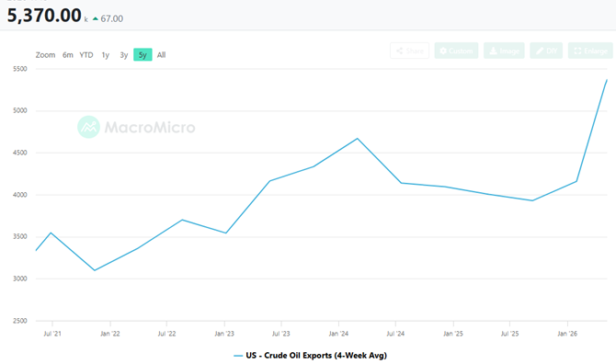Screen dimensions: 616x364
Task: Show All data range
Action: click(161, 55)
